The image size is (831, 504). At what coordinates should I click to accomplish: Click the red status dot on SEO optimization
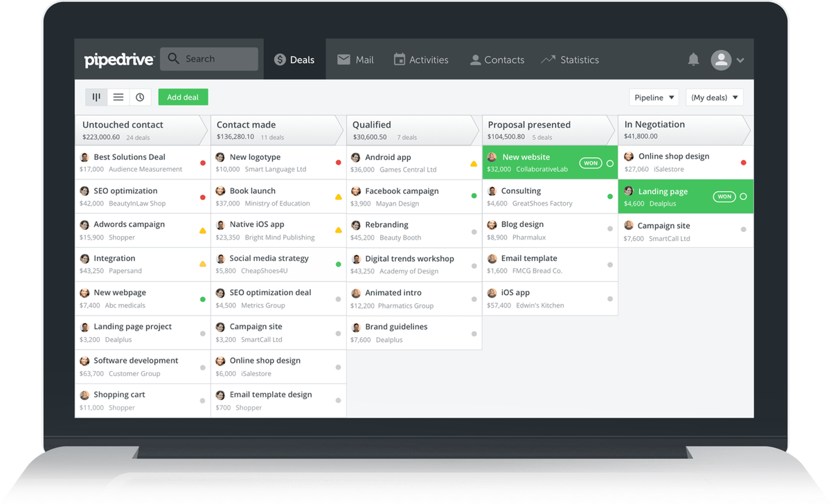pos(203,197)
